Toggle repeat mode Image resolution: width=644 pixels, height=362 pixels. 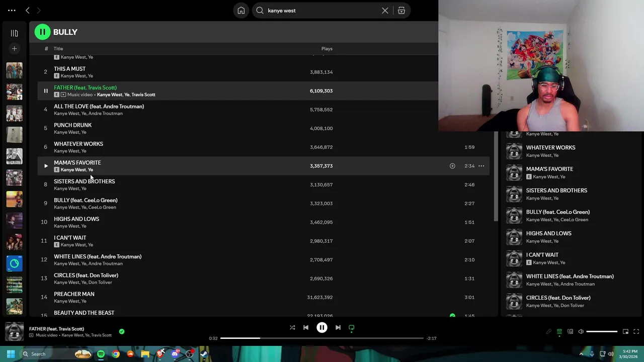click(x=352, y=328)
